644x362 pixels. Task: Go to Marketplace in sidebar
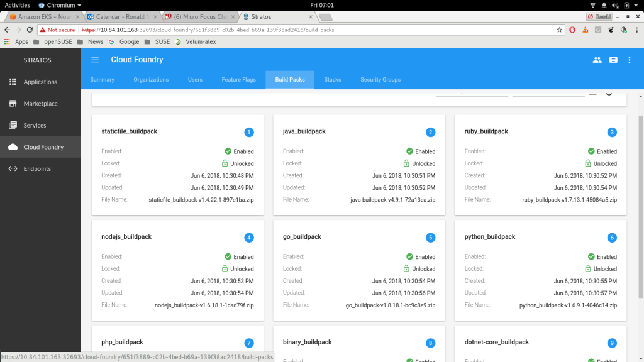tap(40, 104)
